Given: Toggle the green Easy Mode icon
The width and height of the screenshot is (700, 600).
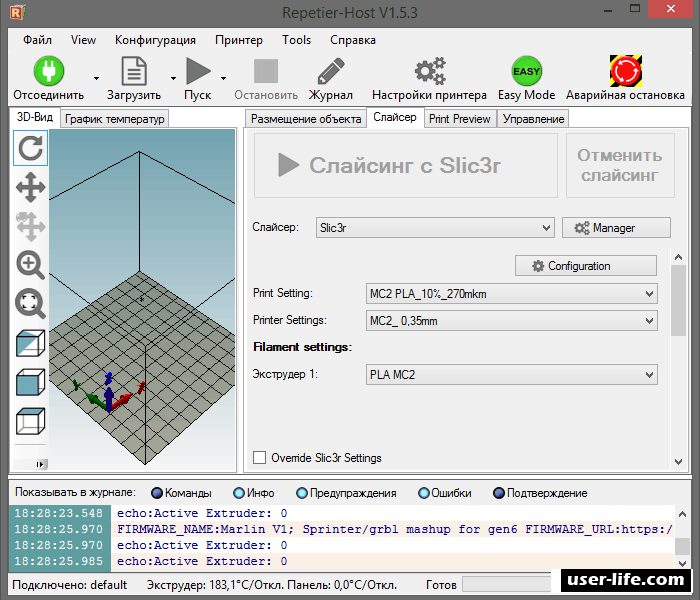Looking at the screenshot, I should click(x=526, y=71).
